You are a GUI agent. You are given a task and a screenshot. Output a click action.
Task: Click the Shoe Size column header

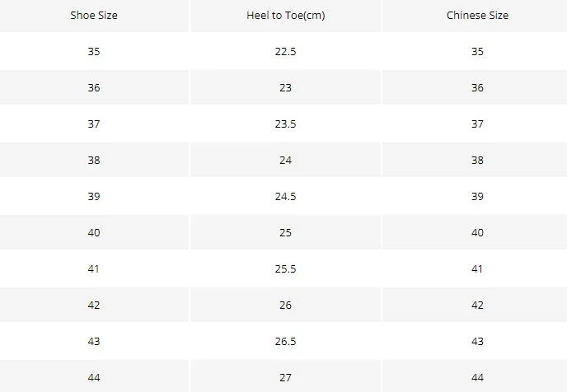[x=94, y=16]
